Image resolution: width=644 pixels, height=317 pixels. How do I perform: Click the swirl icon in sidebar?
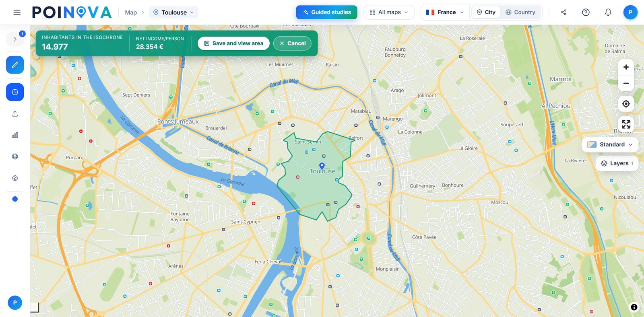pos(15,178)
